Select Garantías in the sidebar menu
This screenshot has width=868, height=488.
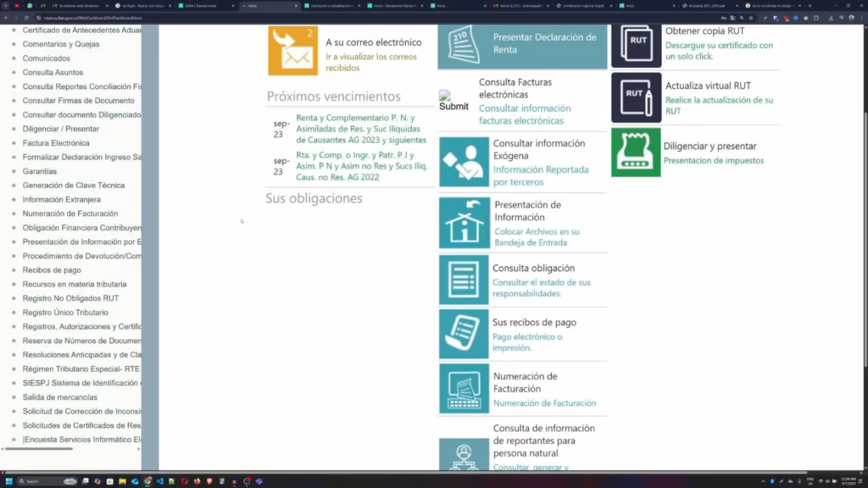click(x=39, y=171)
